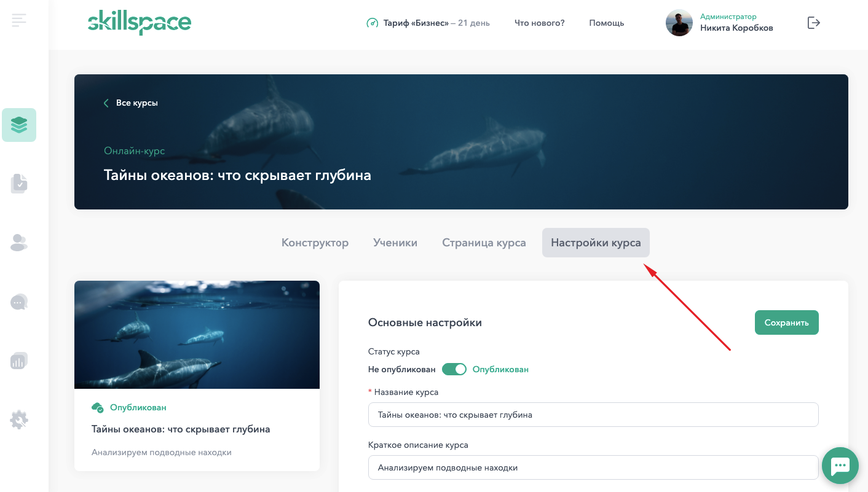Open the courses stack icon in sidebar
The height and width of the screenshot is (492, 868).
(x=19, y=125)
